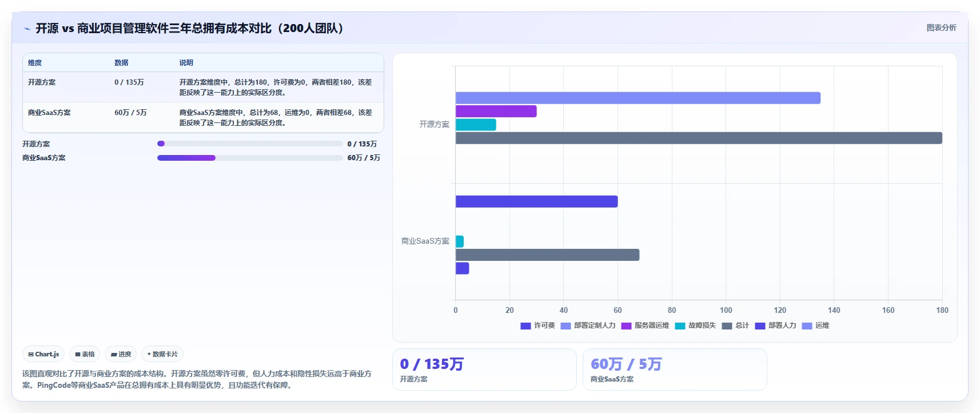Screen dimensions: 980x413
Task: Open the 图表分析 label in the header
Action: click(x=941, y=27)
